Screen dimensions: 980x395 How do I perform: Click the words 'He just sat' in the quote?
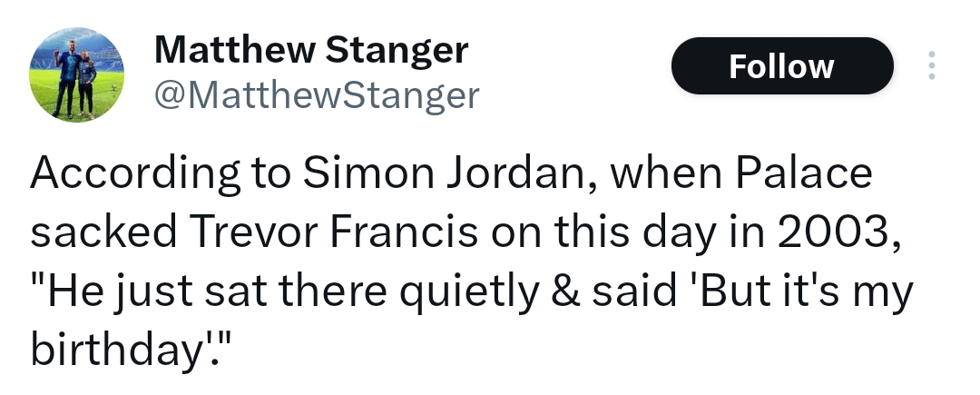coord(166,292)
